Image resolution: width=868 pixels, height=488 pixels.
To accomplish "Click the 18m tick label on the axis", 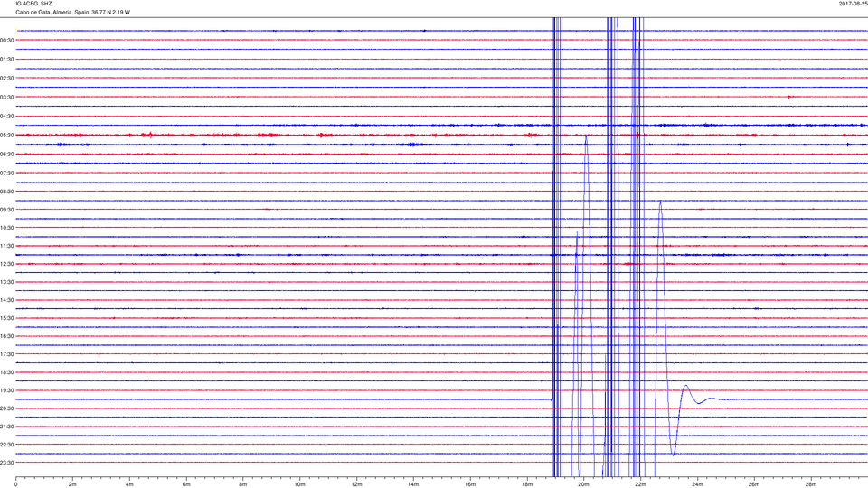I will [x=526, y=484].
